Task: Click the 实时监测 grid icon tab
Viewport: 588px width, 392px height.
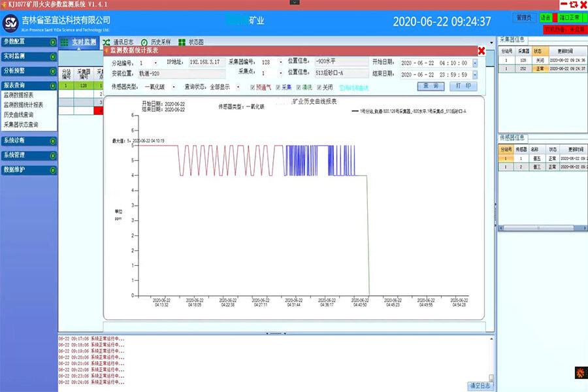Action: (x=65, y=42)
